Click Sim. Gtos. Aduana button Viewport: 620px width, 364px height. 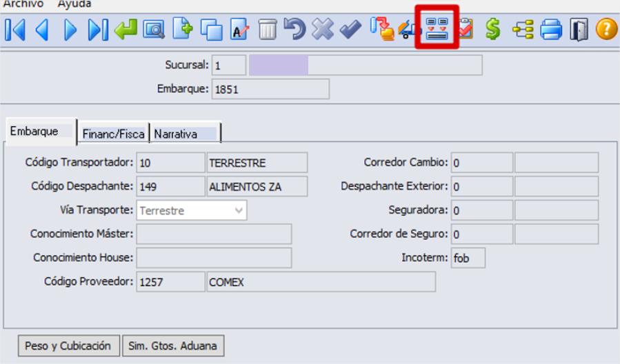(173, 346)
